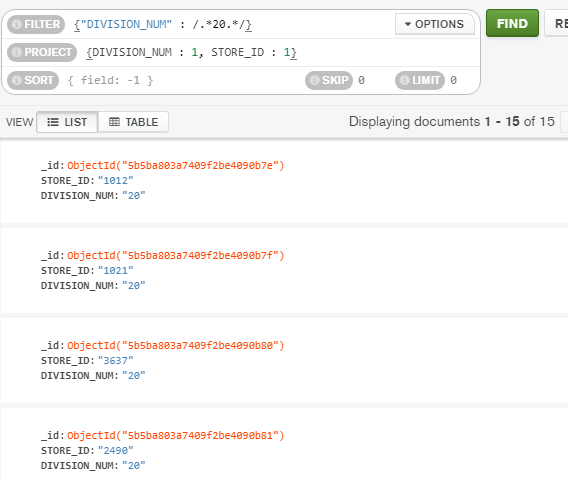The height and width of the screenshot is (483, 568).
Task: Switch to LIST view
Action: click(x=67, y=122)
